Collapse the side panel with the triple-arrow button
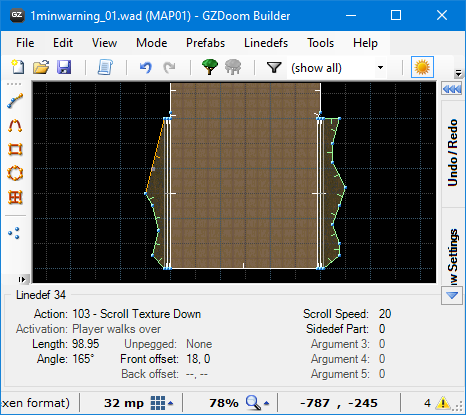The image size is (466, 415). (451, 89)
